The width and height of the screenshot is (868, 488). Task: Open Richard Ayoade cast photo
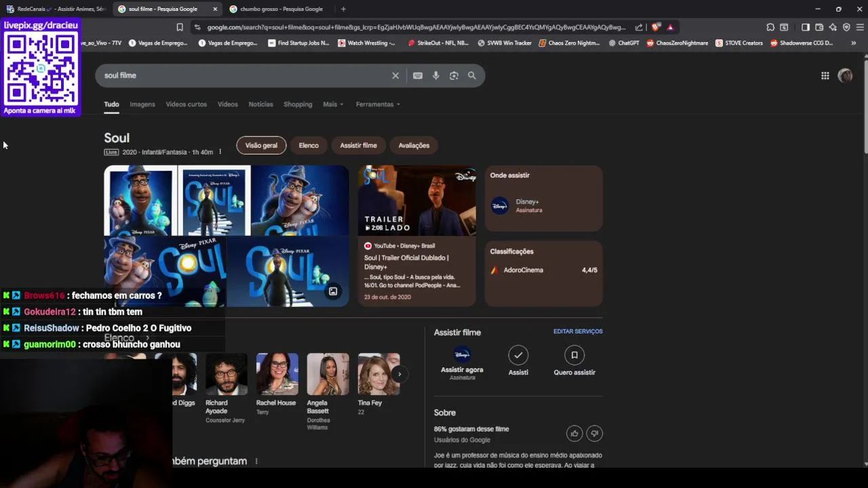[x=226, y=374]
